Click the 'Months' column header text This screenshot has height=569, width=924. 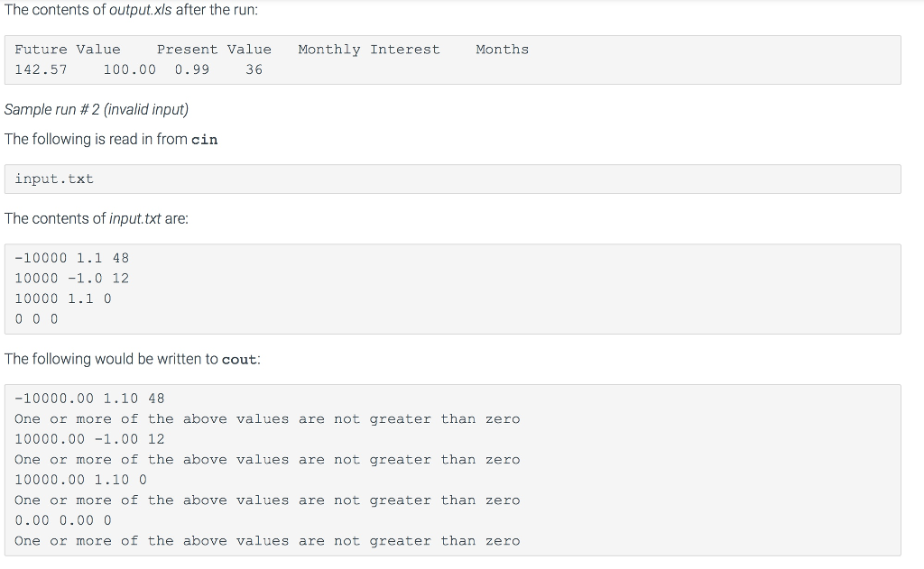click(x=503, y=50)
